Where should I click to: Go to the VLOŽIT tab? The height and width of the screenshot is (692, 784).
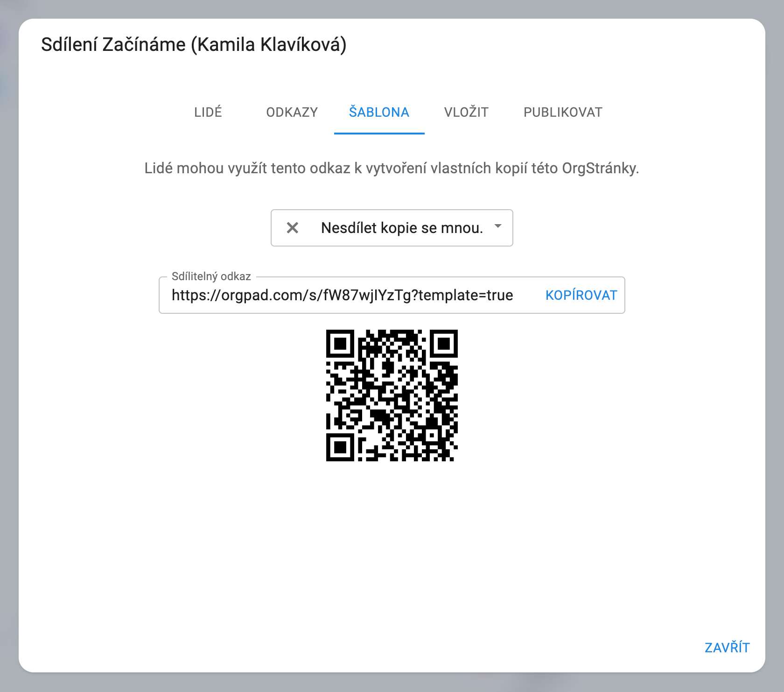pos(466,112)
